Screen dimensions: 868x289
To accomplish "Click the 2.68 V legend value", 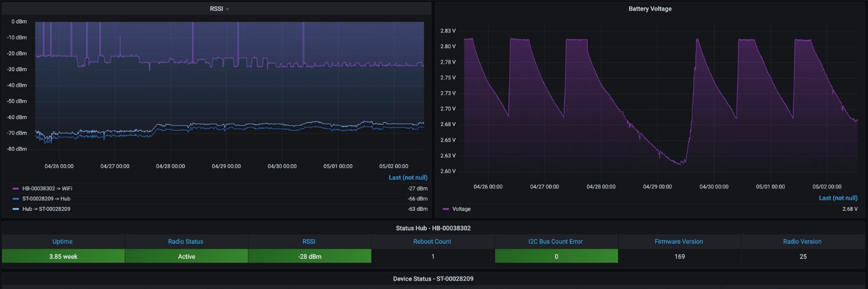I will click(850, 209).
